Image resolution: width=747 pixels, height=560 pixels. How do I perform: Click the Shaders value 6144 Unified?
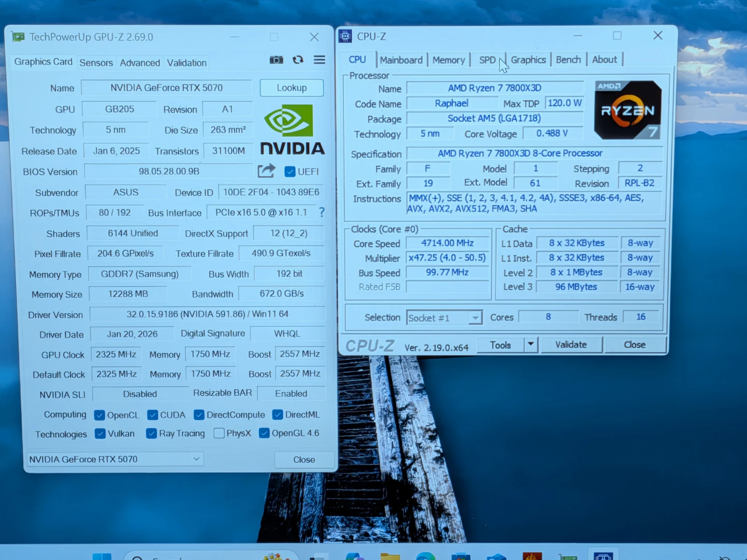tap(133, 233)
